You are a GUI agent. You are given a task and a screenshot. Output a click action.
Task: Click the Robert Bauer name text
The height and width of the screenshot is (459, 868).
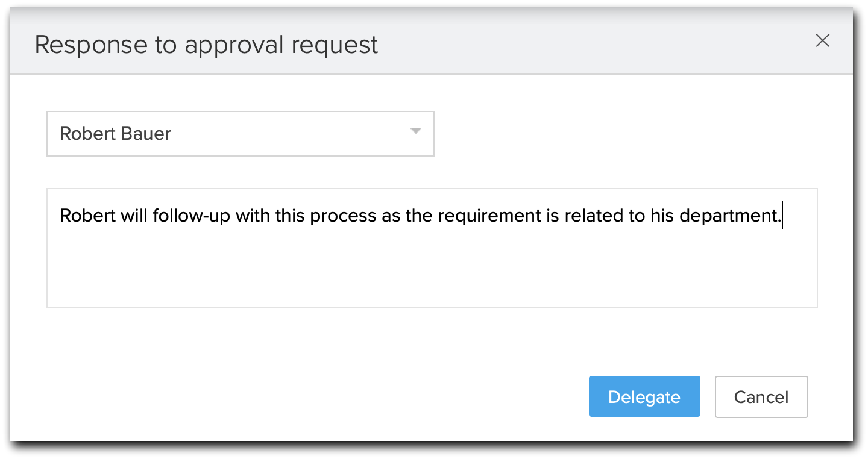click(x=115, y=134)
